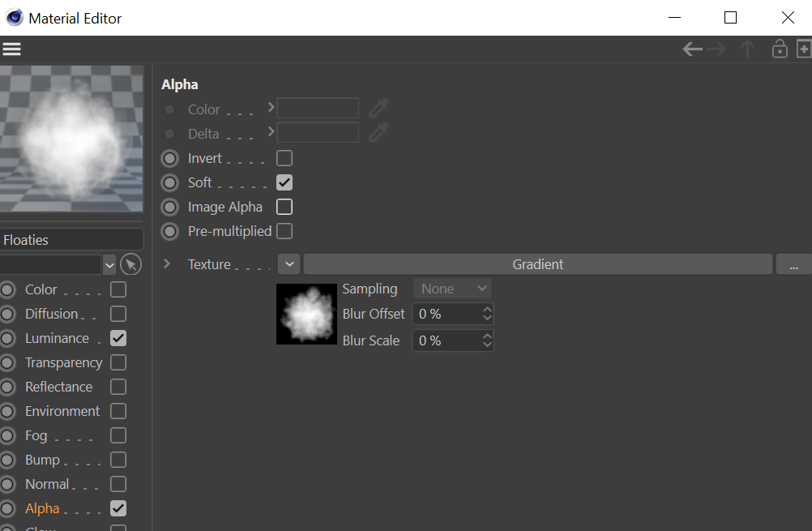
Task: Select the Alpha channel label
Action: [x=42, y=509]
